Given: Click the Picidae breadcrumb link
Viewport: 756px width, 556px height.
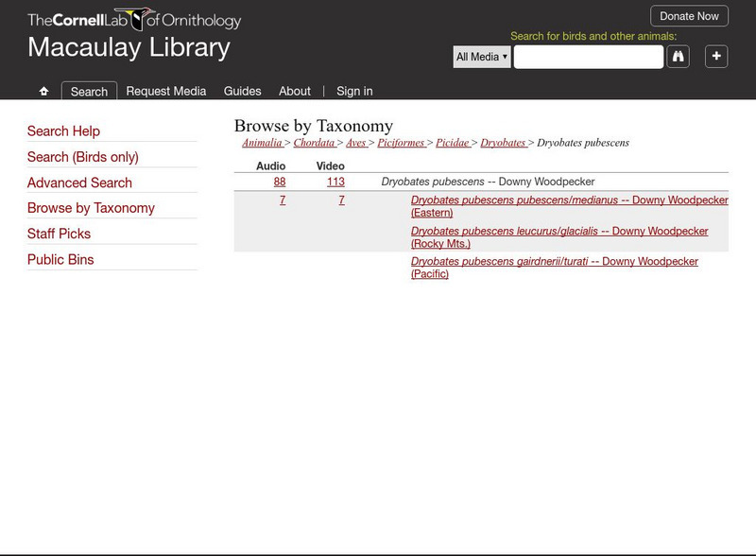Looking at the screenshot, I should 453,143.
